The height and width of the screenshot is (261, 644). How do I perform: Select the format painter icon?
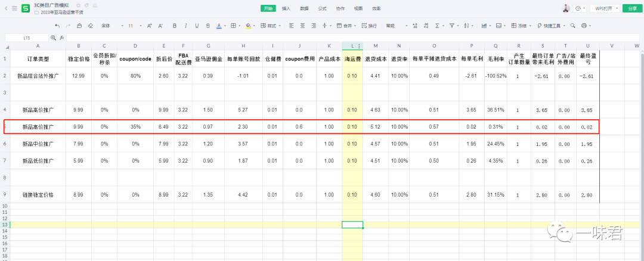[79, 26]
